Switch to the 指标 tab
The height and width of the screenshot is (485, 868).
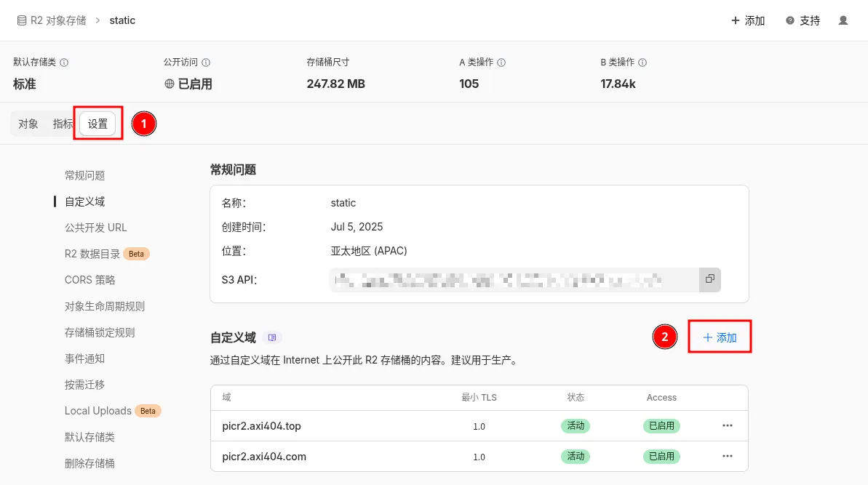click(63, 124)
